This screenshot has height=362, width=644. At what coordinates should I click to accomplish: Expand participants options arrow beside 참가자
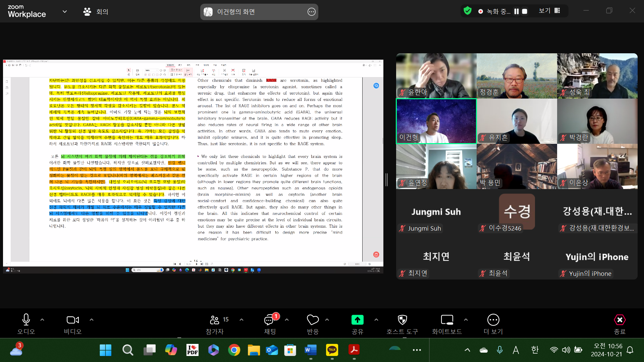pyautogui.click(x=241, y=320)
